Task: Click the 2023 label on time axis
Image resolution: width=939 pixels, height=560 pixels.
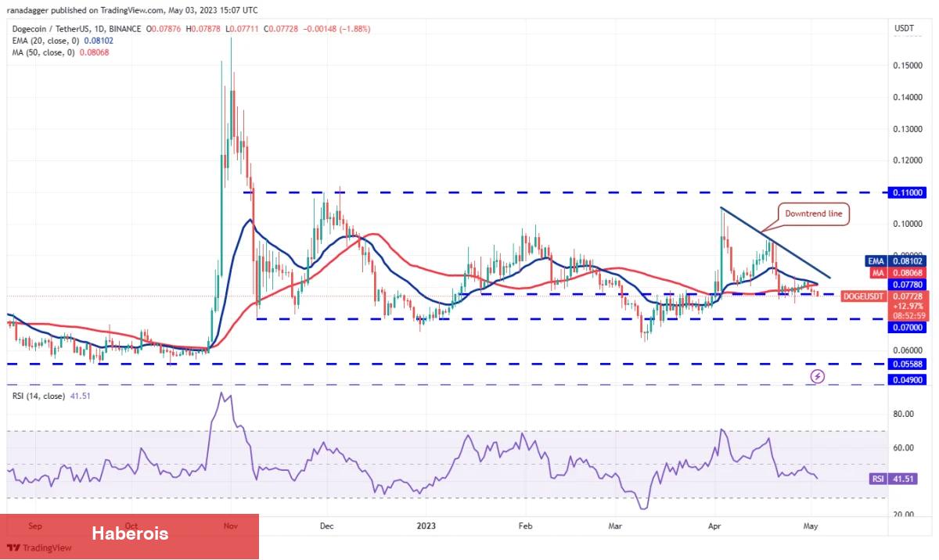Action: tap(426, 526)
